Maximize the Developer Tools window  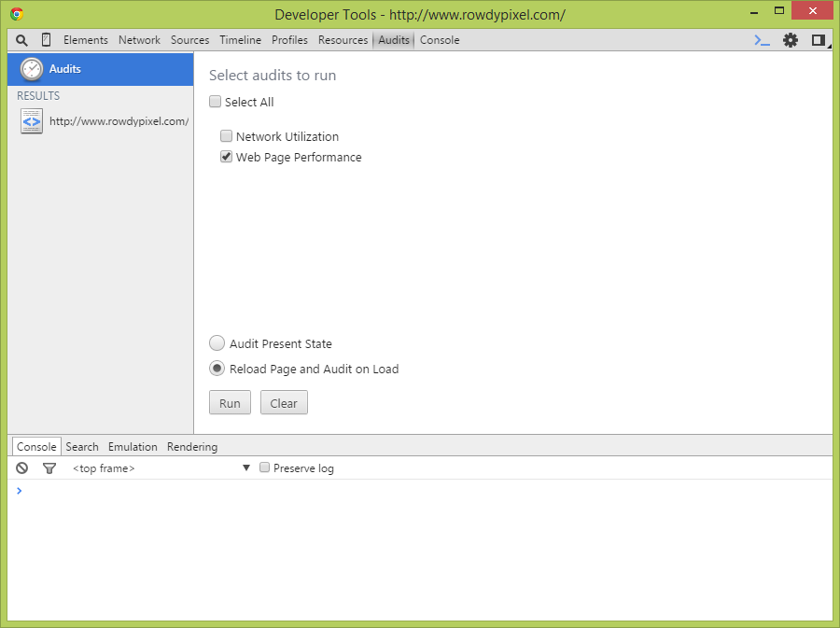click(779, 10)
